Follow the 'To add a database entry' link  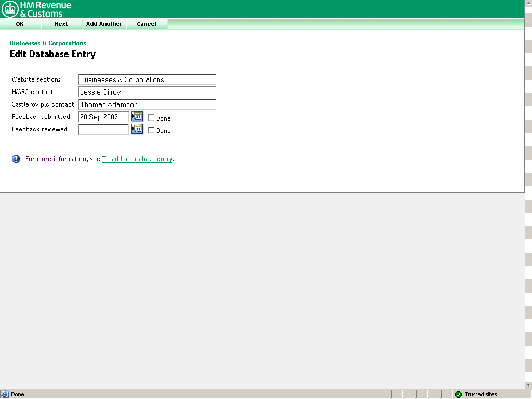(137, 159)
